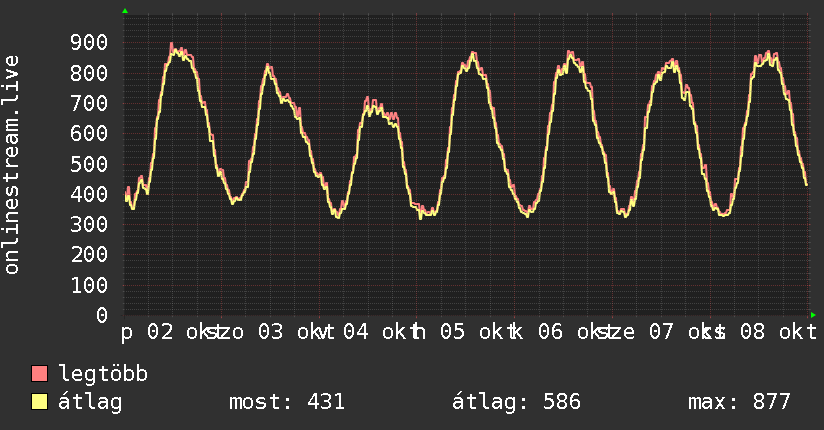Click the 'most: 431' current value
Viewport: 824px width, 430px height.
[287, 402]
